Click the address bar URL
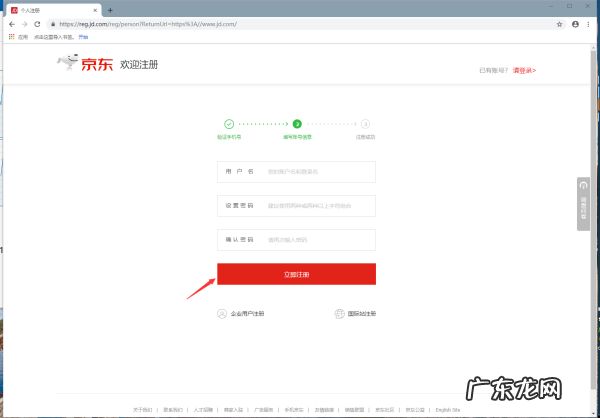Screen dimensions: 600x418 [200, 22]
